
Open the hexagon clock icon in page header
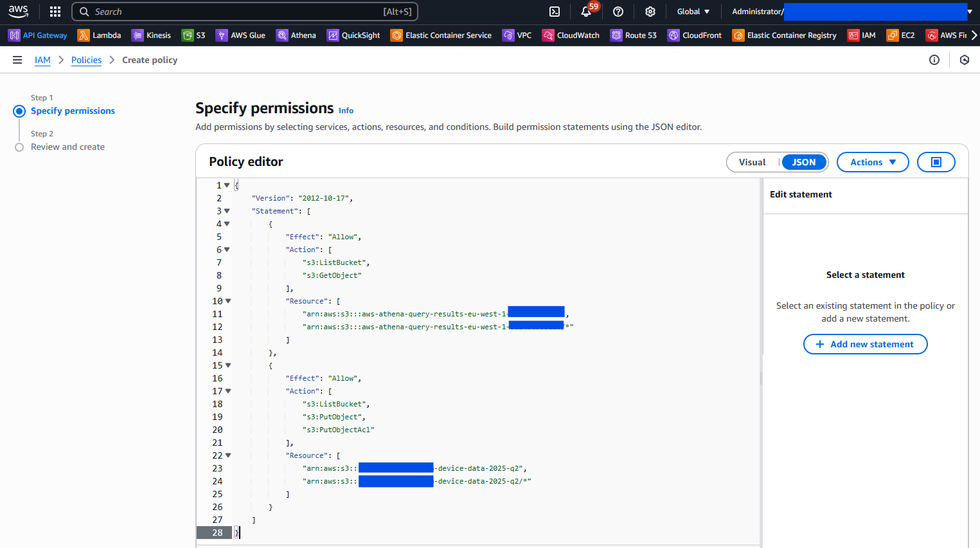tap(964, 60)
